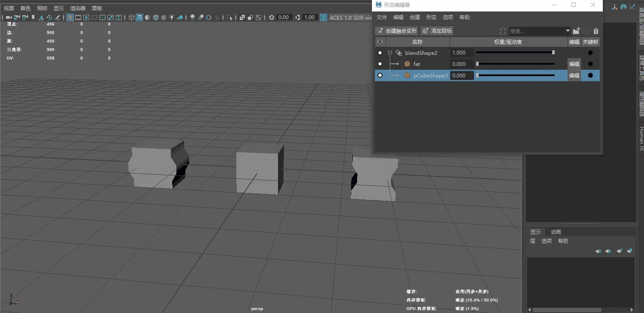Toggle visibility dot for blendShape2
Viewport: 644px width, 313px height.
[x=380, y=53]
